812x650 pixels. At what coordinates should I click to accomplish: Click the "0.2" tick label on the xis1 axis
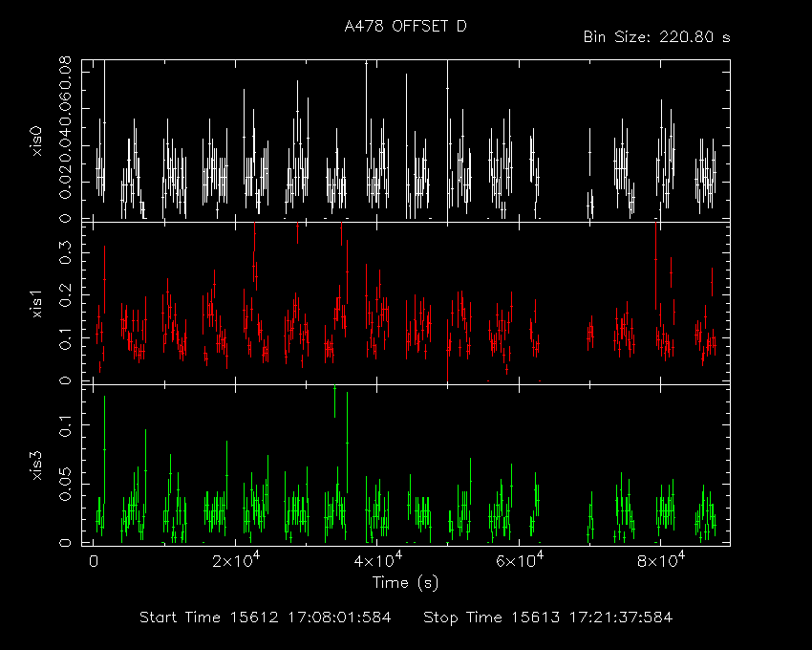65,295
